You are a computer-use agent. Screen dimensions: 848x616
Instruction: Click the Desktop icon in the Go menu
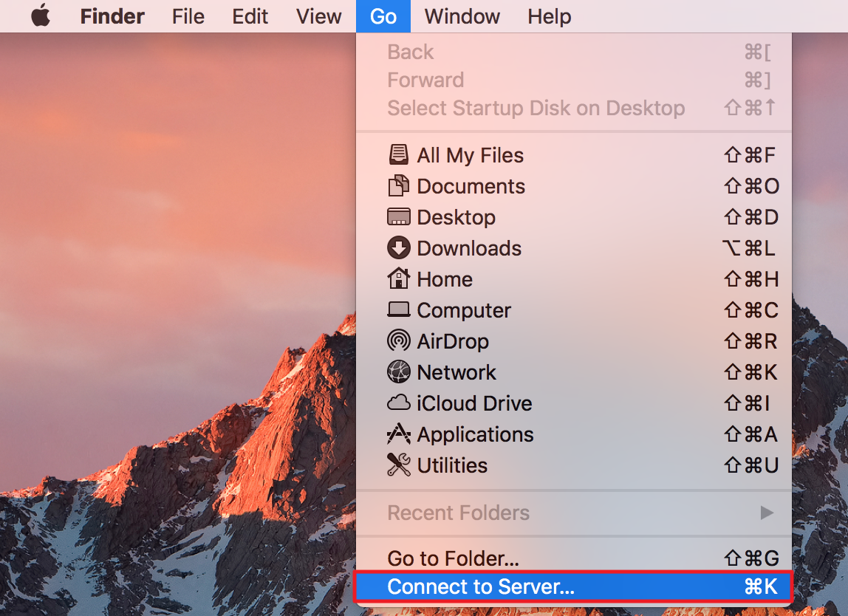(399, 217)
